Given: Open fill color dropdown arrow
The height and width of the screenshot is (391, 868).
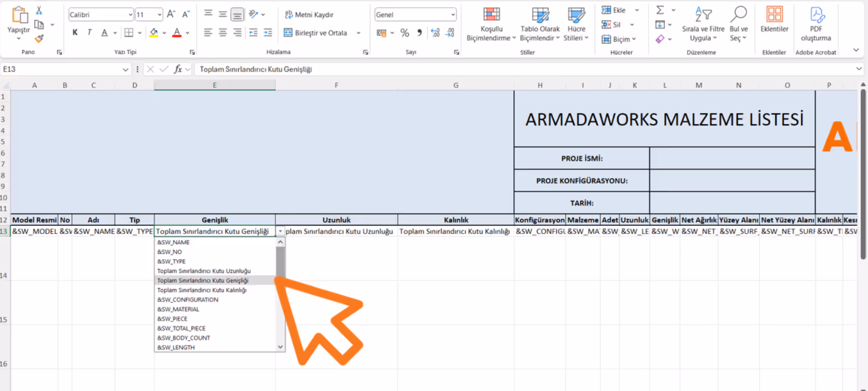Looking at the screenshot, I should tap(164, 33).
